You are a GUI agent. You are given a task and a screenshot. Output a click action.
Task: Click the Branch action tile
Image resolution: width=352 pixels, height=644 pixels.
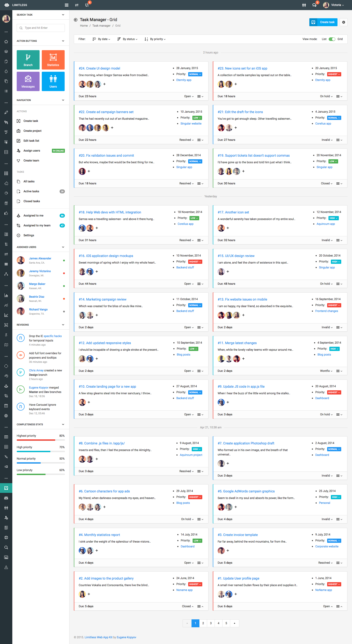tap(28, 60)
